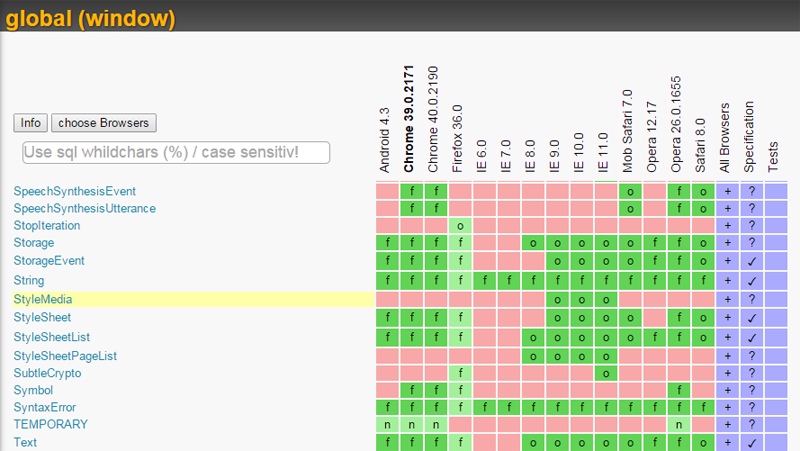Click the Specification question mark for SpeechSynthesisEvent
Screen dimensions: 800x451
pyautogui.click(x=752, y=192)
